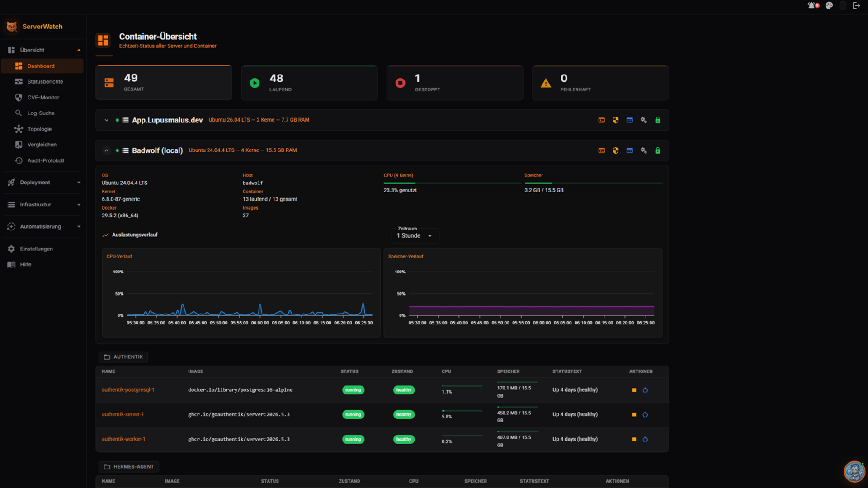868x488 pixels.
Task: Click blue panel icon on App.Lupusmalus.dev
Action: click(629, 120)
